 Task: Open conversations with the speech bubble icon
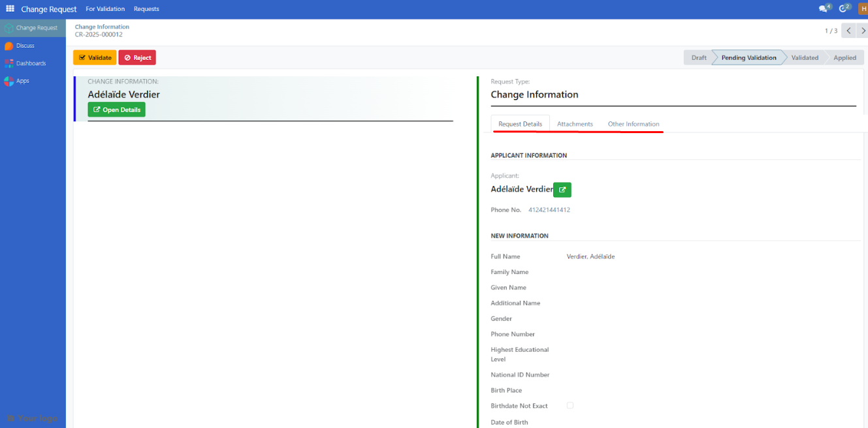pos(822,8)
